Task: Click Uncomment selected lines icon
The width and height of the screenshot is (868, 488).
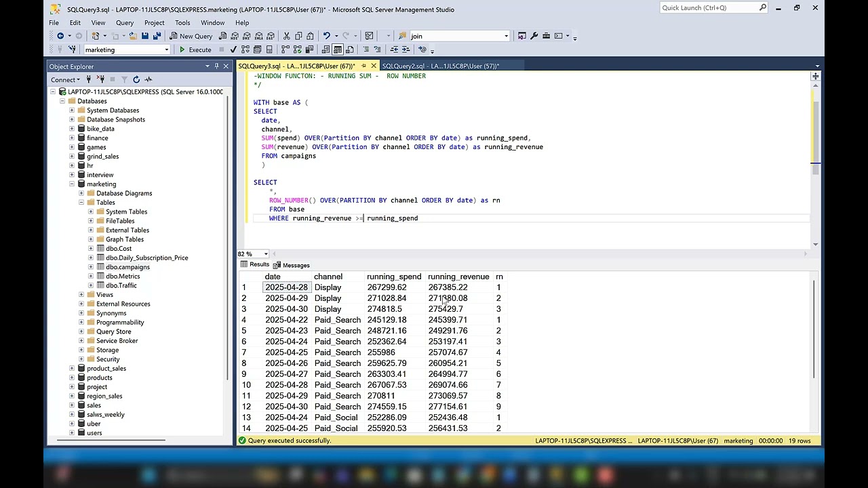Action: pyautogui.click(x=378, y=49)
